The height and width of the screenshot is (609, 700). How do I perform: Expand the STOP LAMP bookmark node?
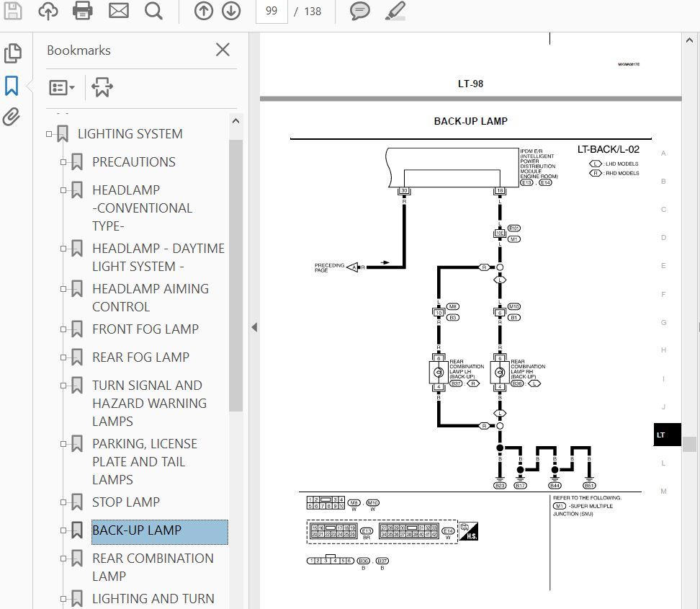tap(63, 502)
